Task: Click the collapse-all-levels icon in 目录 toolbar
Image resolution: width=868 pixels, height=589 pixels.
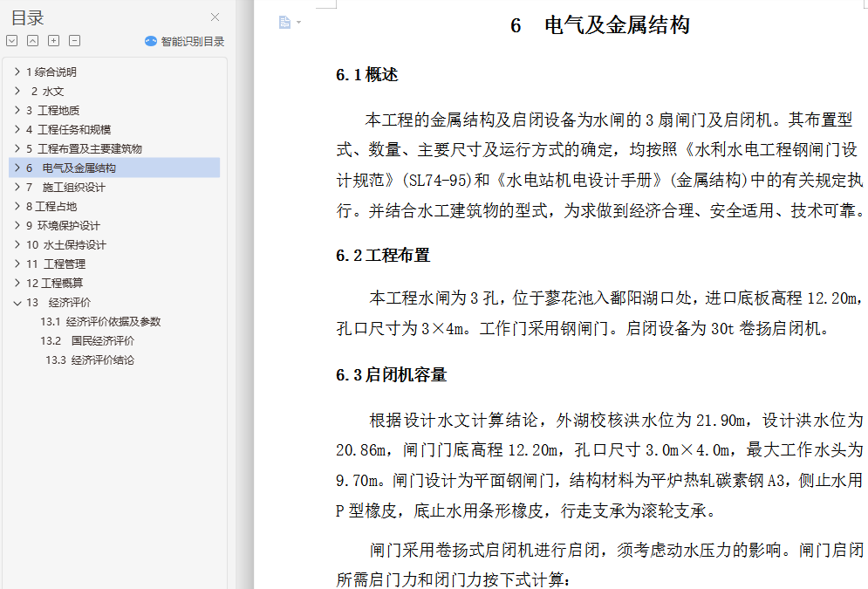Action: coord(32,41)
